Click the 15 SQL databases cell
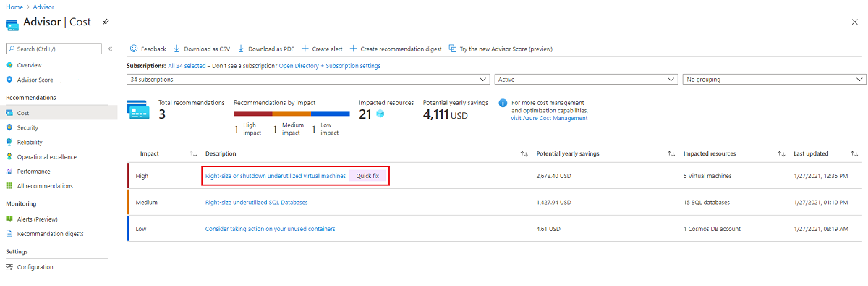The height and width of the screenshot is (286, 868). click(707, 203)
